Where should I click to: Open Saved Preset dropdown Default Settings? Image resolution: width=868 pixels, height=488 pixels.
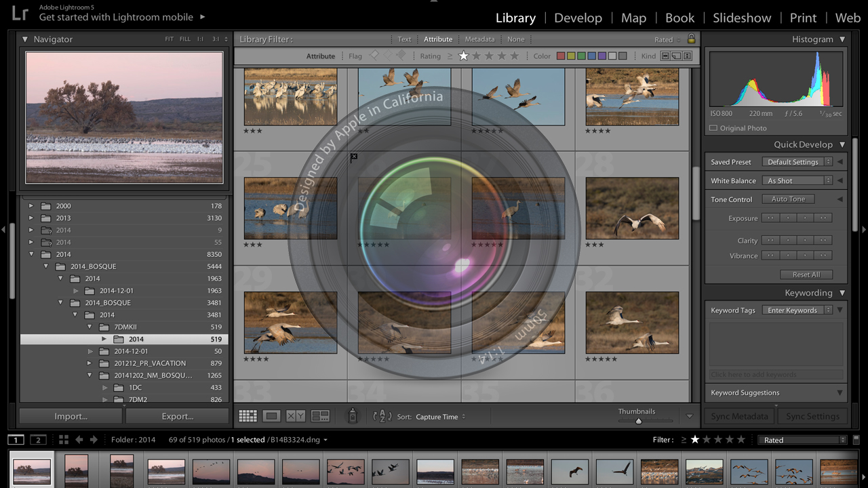coord(797,162)
